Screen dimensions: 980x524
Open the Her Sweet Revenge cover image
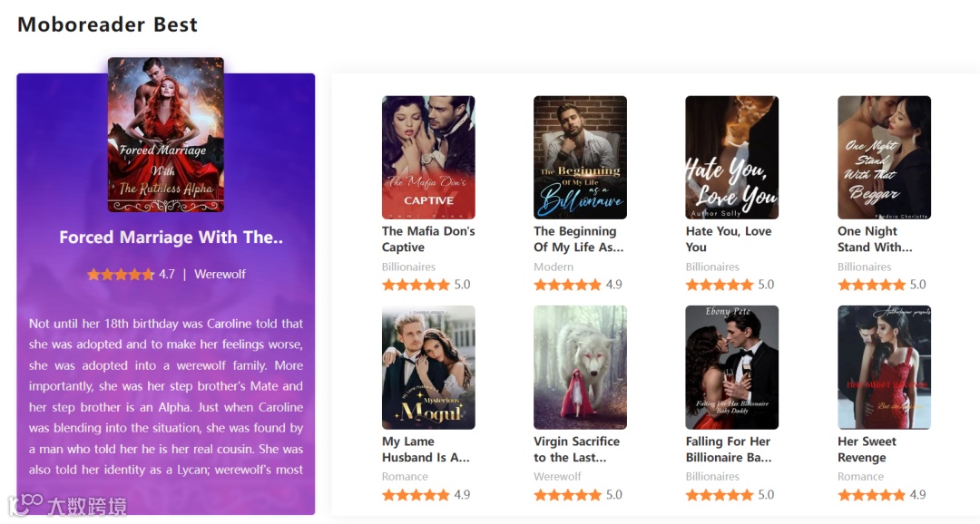[884, 366]
